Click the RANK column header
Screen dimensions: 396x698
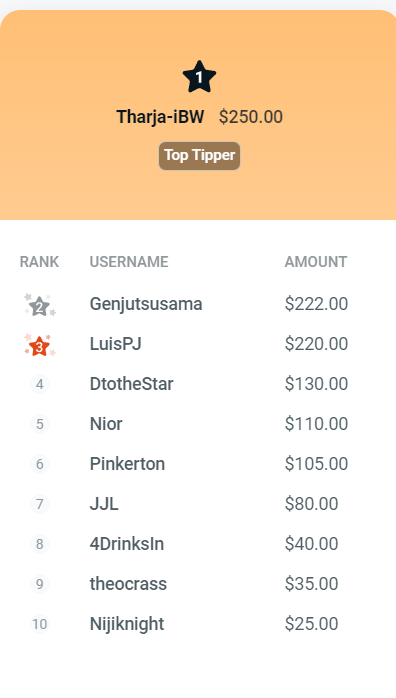tap(39, 262)
